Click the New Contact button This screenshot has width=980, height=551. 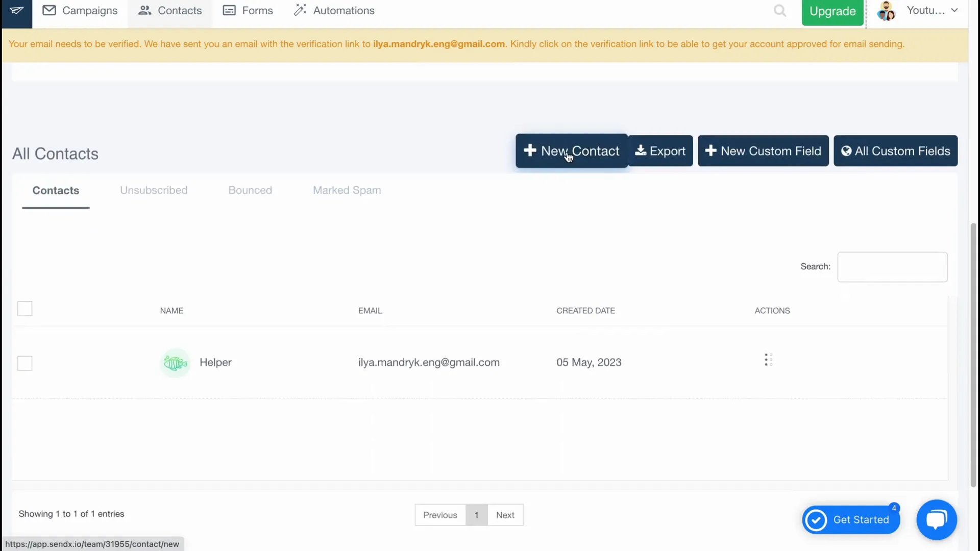pos(572,151)
